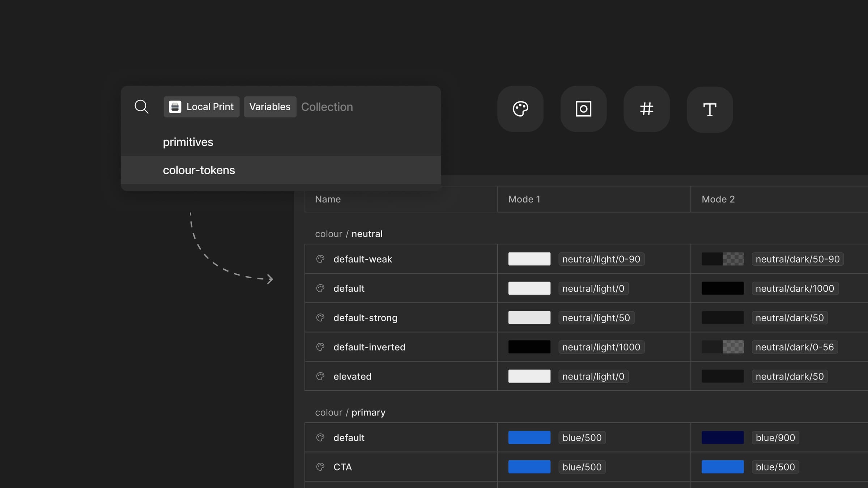Switch filter to Collection
This screenshot has width=868, height=488.
[327, 107]
